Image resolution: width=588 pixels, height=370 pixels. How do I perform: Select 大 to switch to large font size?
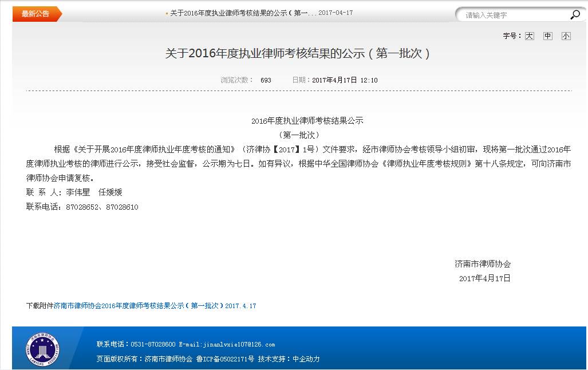529,36
